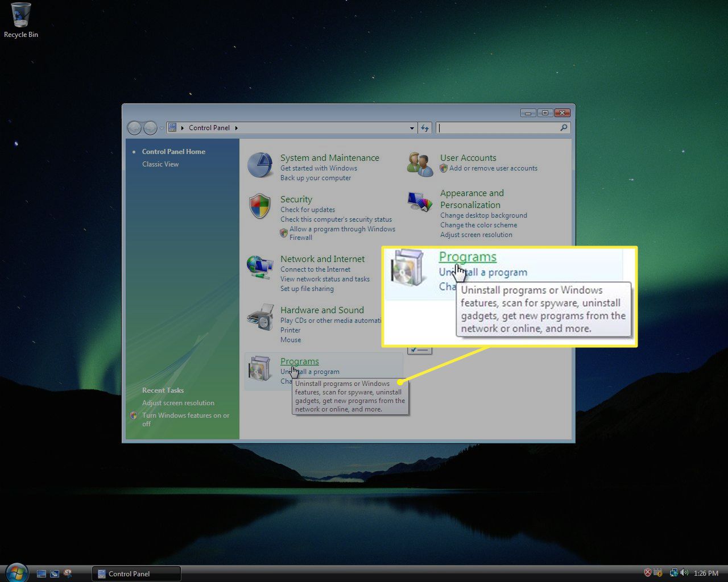Click the Mouse link
The height and width of the screenshot is (582, 728).
tap(291, 340)
